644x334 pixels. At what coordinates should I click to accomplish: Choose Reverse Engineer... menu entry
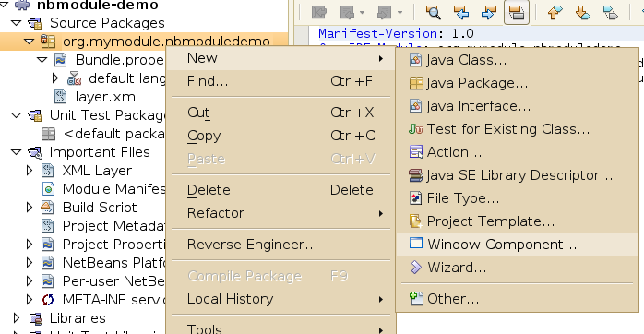(x=280, y=245)
